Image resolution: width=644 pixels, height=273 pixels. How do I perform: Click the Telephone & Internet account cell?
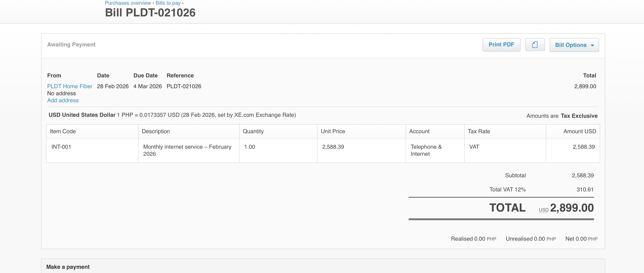(x=426, y=150)
